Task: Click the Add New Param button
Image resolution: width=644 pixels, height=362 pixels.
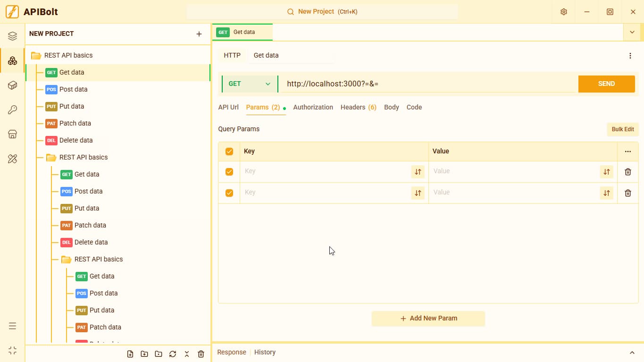Action: 428,319
